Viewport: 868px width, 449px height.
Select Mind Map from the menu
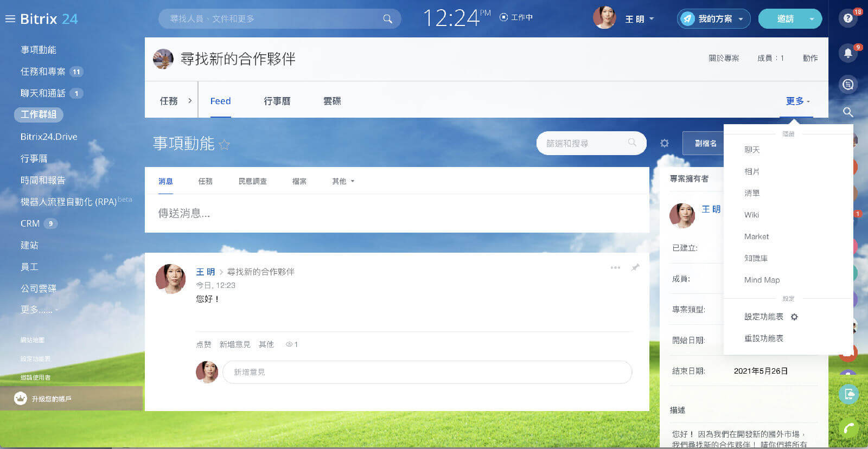(762, 280)
